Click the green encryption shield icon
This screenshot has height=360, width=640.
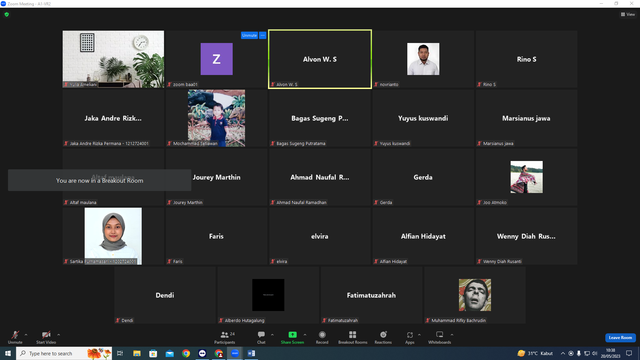[7, 14]
